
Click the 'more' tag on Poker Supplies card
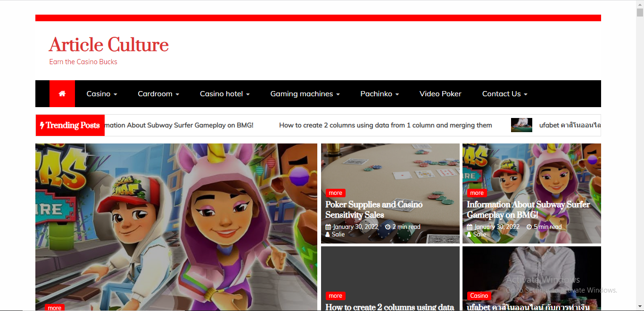(336, 193)
